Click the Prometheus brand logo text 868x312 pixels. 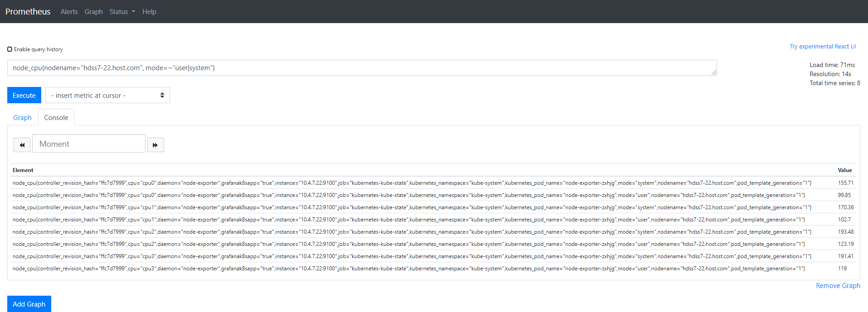(x=28, y=12)
